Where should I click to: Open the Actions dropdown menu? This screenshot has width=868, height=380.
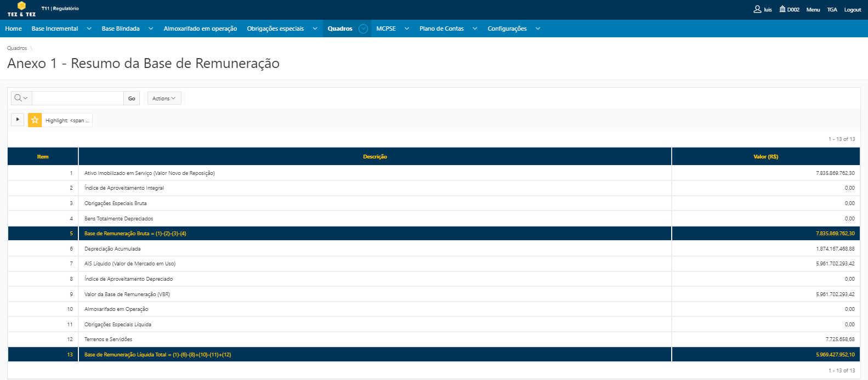(x=164, y=98)
